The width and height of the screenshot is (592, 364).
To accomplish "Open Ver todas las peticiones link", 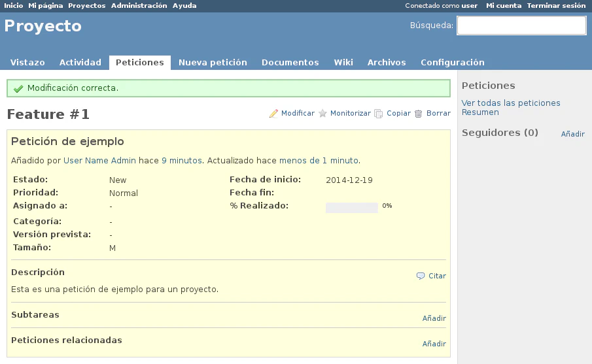I will point(510,103).
